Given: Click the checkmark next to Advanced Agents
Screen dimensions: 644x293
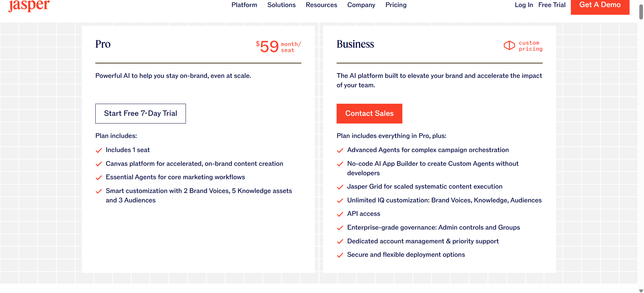Looking at the screenshot, I should point(340,150).
